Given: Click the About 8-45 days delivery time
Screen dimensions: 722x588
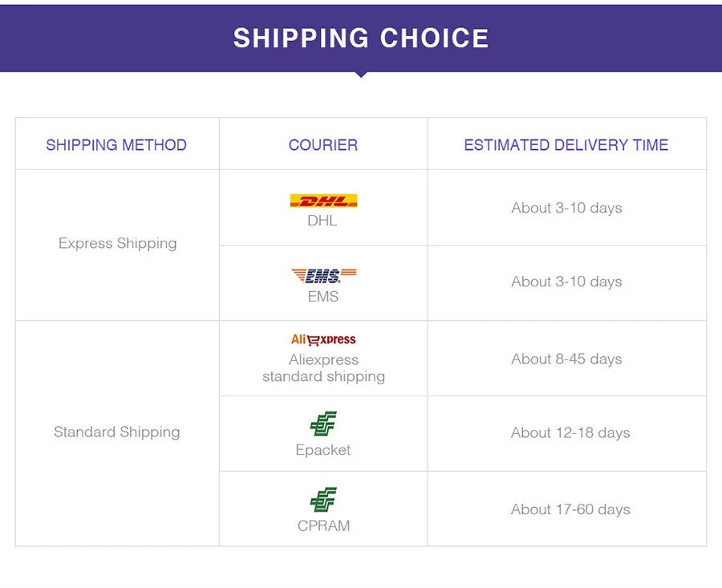Looking at the screenshot, I should [x=566, y=359].
